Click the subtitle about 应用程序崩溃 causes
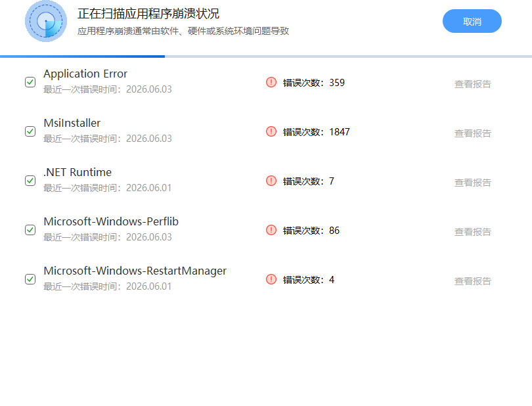 tap(183, 31)
